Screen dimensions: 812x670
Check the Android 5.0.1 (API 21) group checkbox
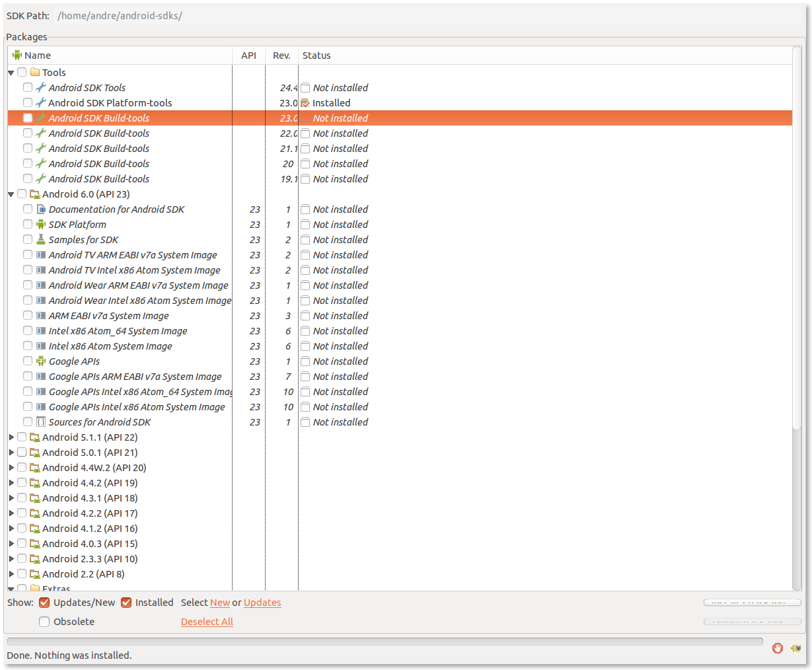(22, 453)
